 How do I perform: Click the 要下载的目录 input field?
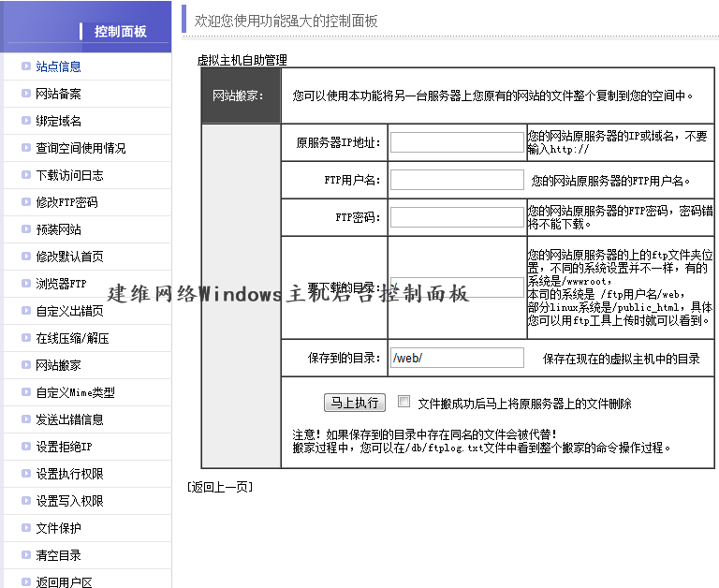point(457,287)
